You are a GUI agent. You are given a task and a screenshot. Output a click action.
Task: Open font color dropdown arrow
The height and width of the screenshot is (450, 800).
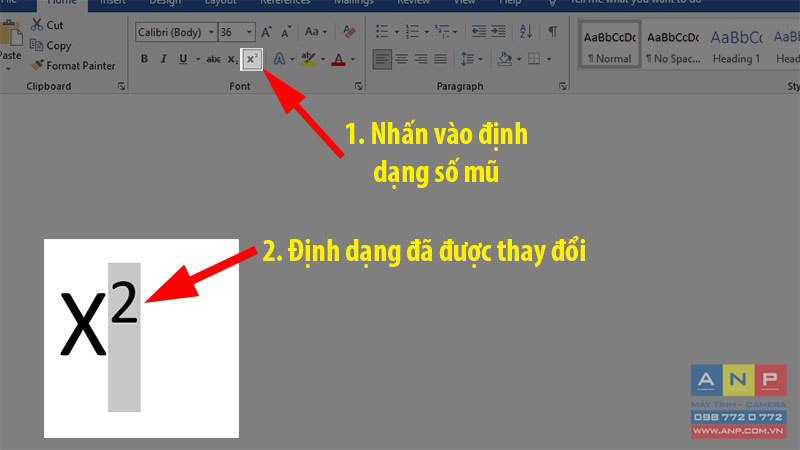[x=353, y=59]
